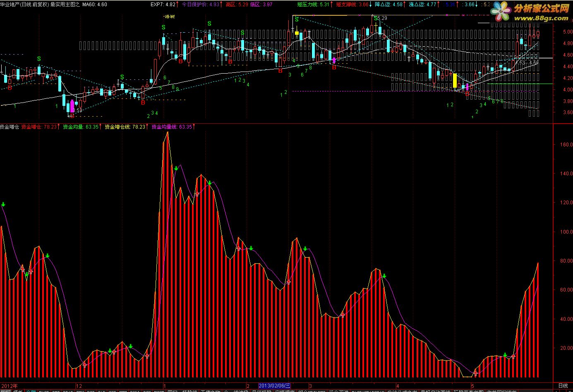
Task: Click the 4.80 price axis label
Action: tap(568, 43)
